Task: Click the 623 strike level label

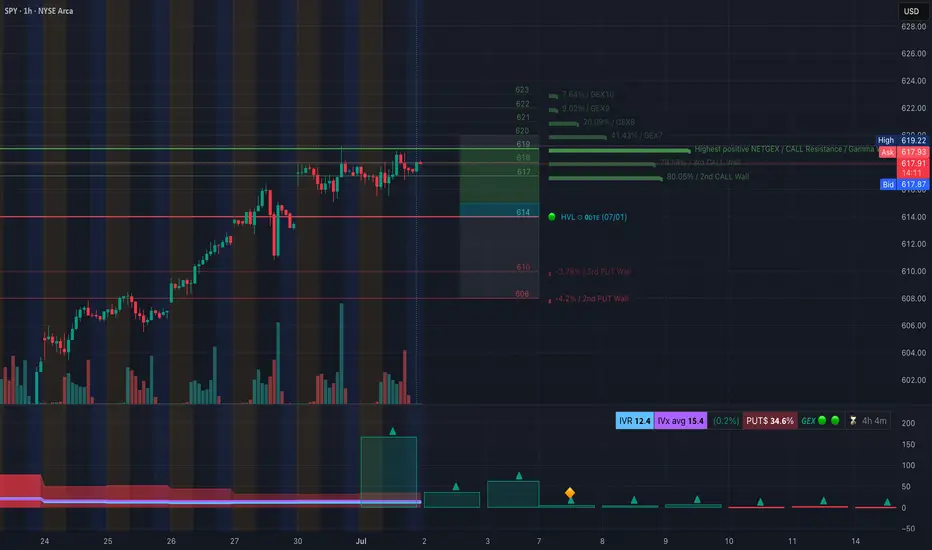Action: coord(522,90)
